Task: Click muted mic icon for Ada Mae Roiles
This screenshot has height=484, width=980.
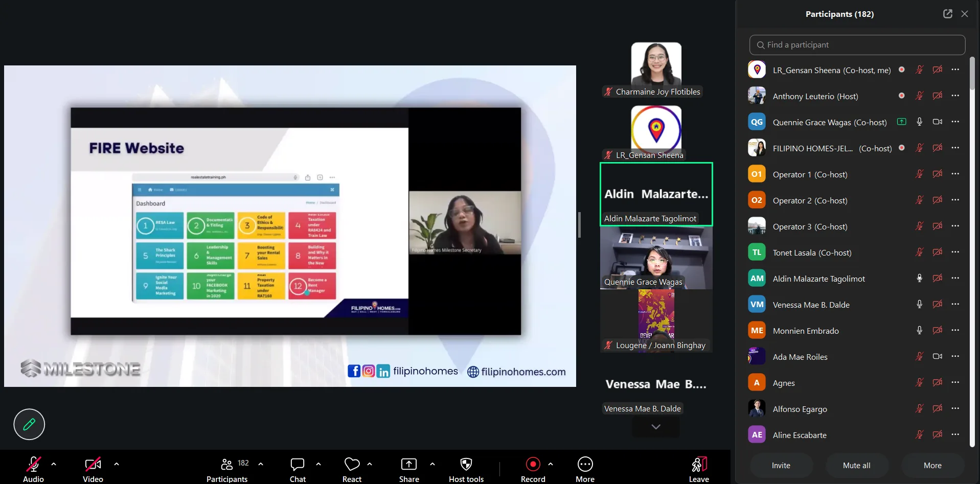Action: coord(920,356)
